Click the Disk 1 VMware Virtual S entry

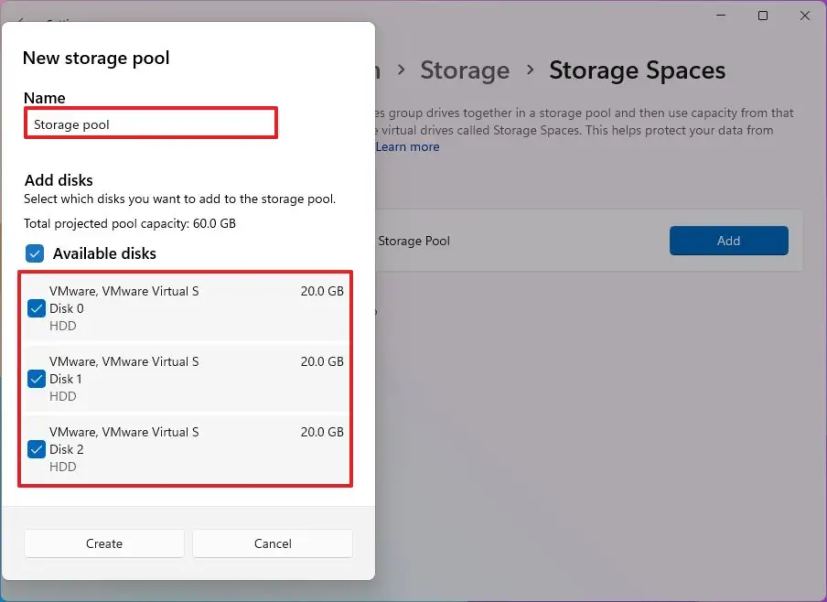(124, 362)
